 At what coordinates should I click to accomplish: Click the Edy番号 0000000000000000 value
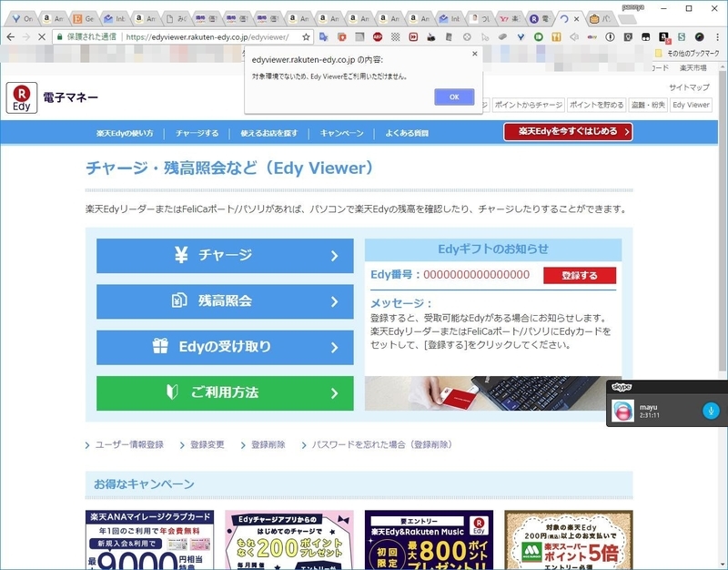[476, 275]
